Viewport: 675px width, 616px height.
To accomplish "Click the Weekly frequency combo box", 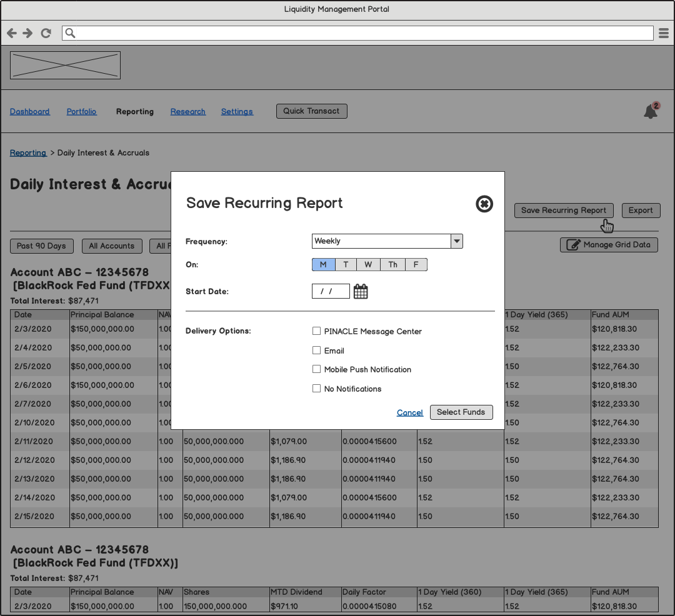I will (387, 241).
